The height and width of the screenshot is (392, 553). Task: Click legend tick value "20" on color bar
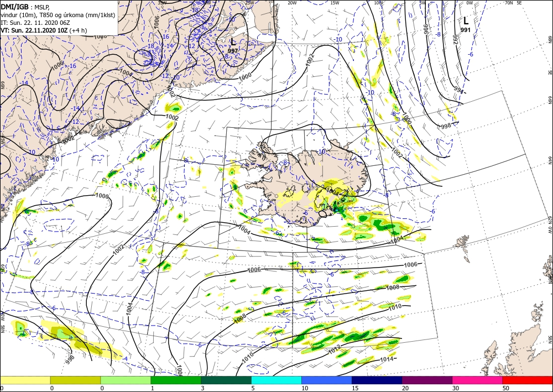[405, 388]
